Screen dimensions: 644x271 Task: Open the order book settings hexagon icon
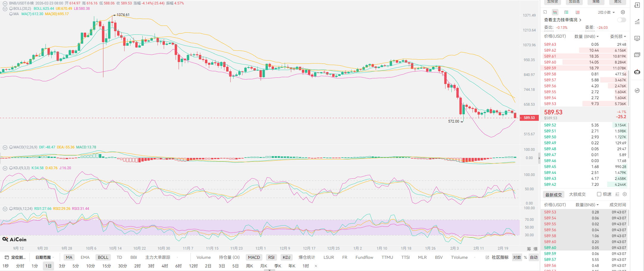pos(623,12)
